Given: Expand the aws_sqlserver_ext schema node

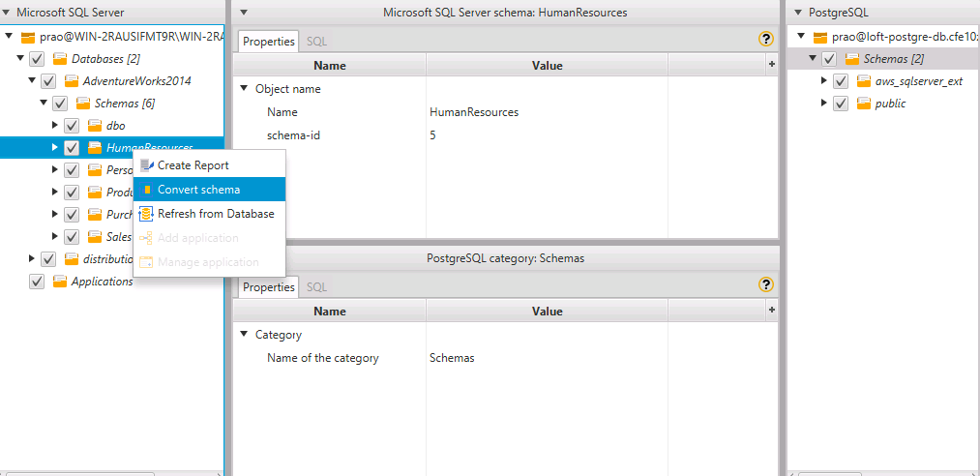Looking at the screenshot, I should 823,80.
